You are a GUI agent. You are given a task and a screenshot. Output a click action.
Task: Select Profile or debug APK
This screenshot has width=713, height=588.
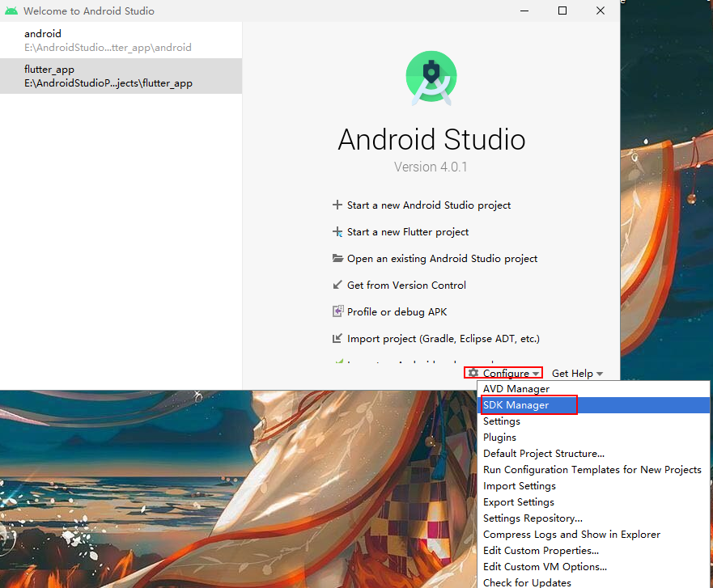point(397,312)
